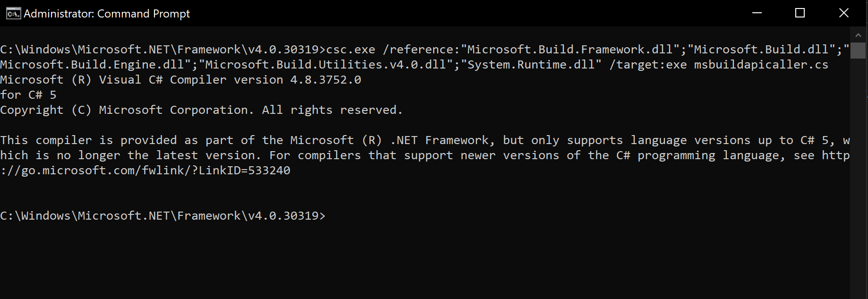Open the Command Prompt system menu icon
Image resolution: width=868 pixels, height=299 pixels.
tap(13, 13)
